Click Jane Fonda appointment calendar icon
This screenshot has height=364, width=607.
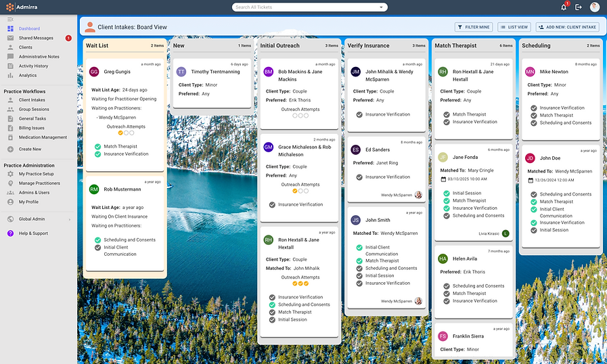tap(444, 179)
